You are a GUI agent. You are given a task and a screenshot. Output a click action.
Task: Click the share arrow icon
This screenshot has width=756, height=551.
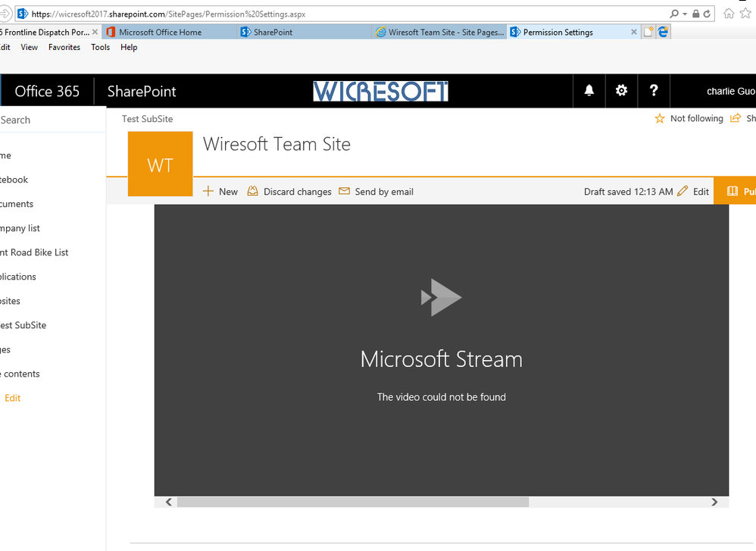736,118
